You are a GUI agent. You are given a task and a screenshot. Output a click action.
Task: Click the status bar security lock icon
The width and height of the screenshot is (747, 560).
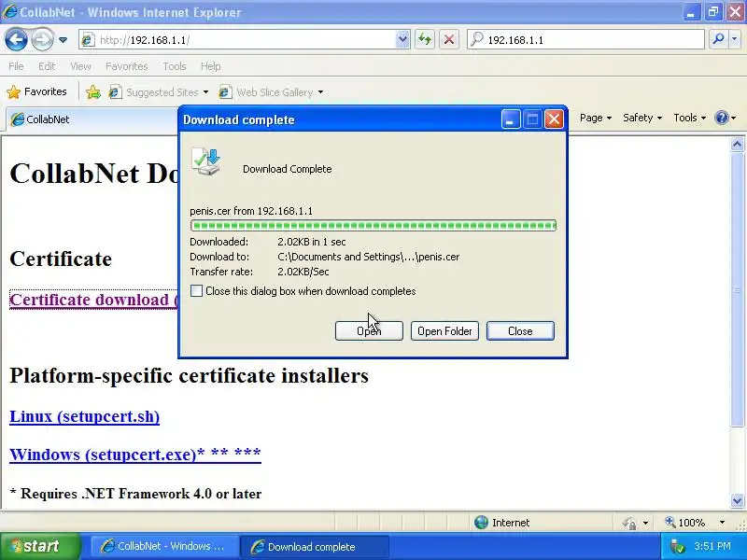coord(629,523)
